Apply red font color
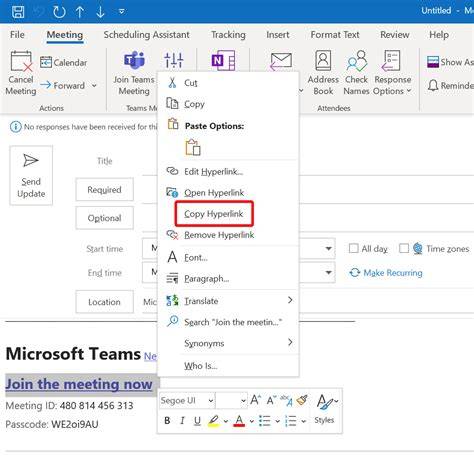This screenshot has width=474, height=459. (239, 421)
